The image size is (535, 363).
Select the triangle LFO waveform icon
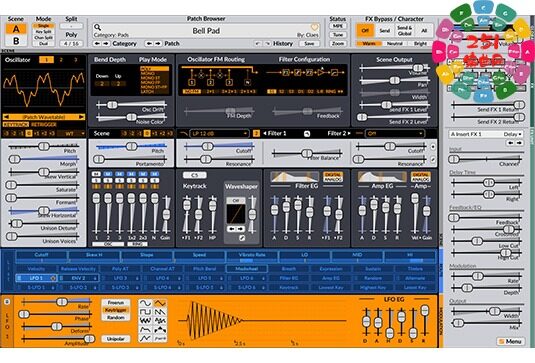click(x=160, y=303)
